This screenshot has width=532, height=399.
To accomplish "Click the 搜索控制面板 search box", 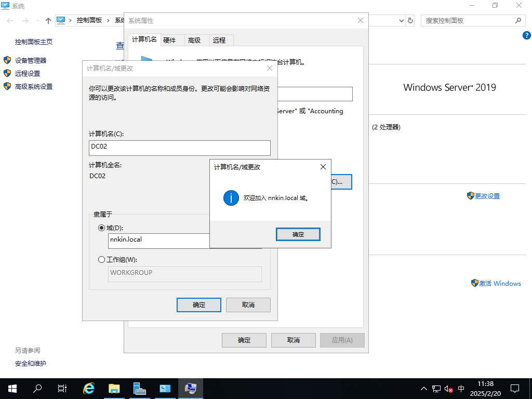I will 468,21.
